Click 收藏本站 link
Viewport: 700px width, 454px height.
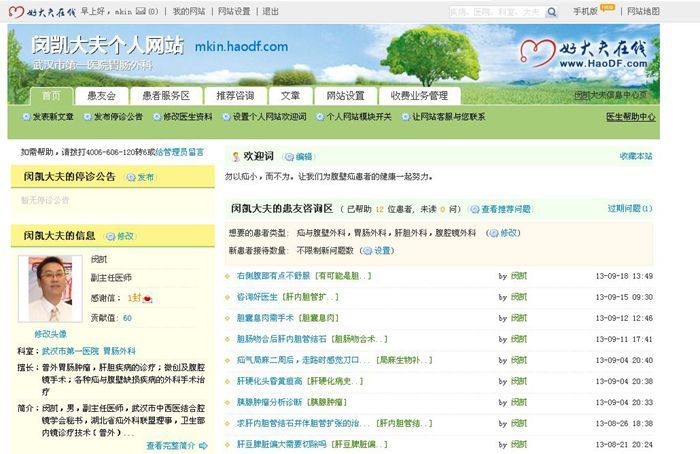click(x=636, y=156)
